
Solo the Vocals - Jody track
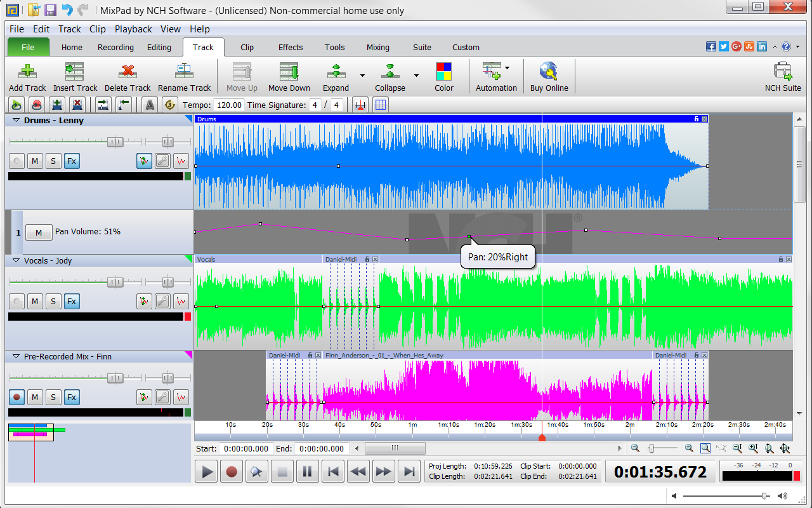[x=53, y=301]
